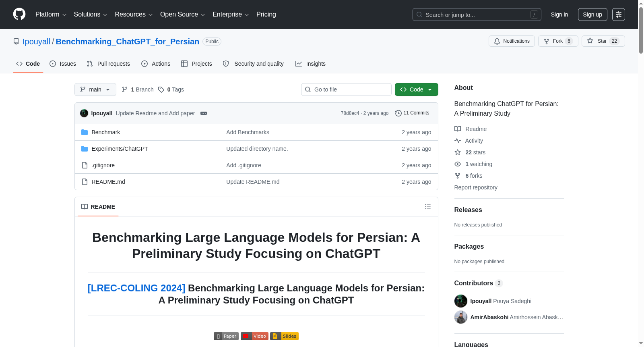The height and width of the screenshot is (347, 644).
Task: Star this repository
Action: (x=603, y=41)
